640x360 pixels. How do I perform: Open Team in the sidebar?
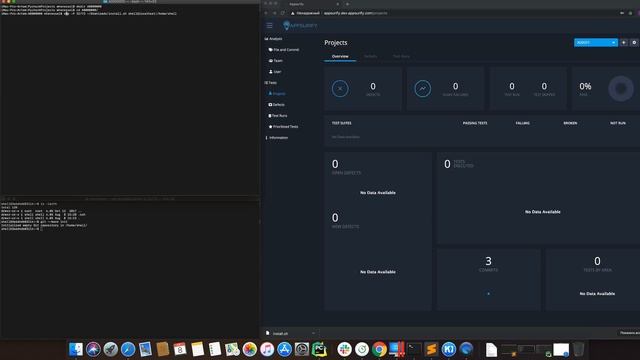[x=276, y=61]
